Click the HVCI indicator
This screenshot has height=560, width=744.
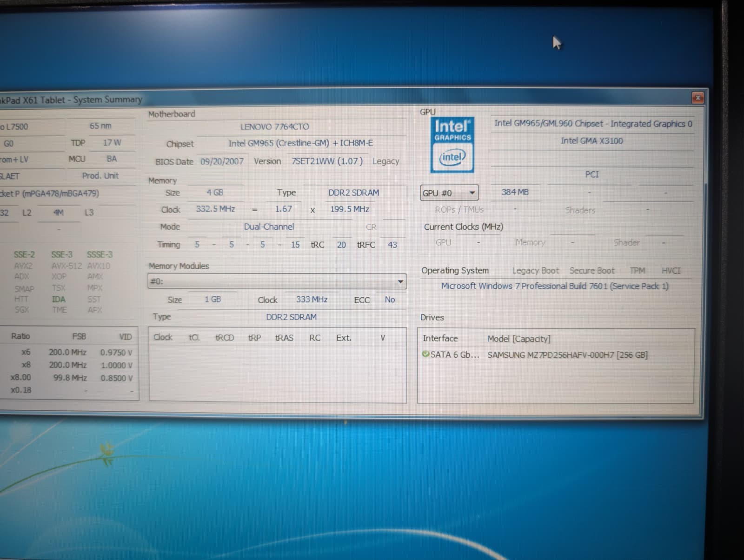(x=671, y=271)
